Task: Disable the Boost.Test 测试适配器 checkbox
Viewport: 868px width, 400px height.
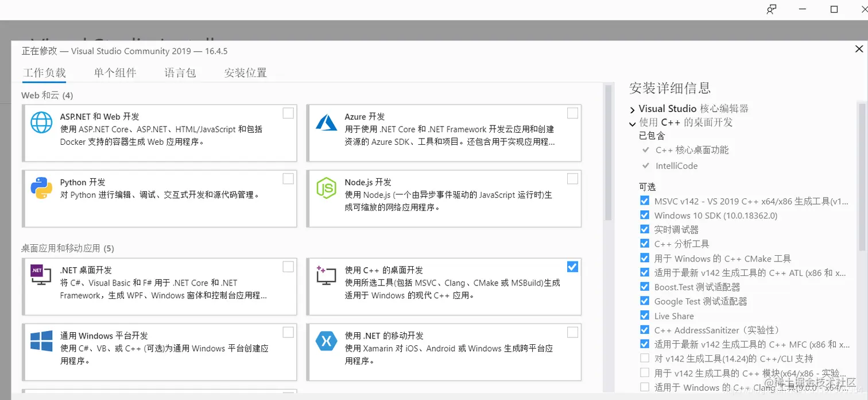Action: pos(644,287)
